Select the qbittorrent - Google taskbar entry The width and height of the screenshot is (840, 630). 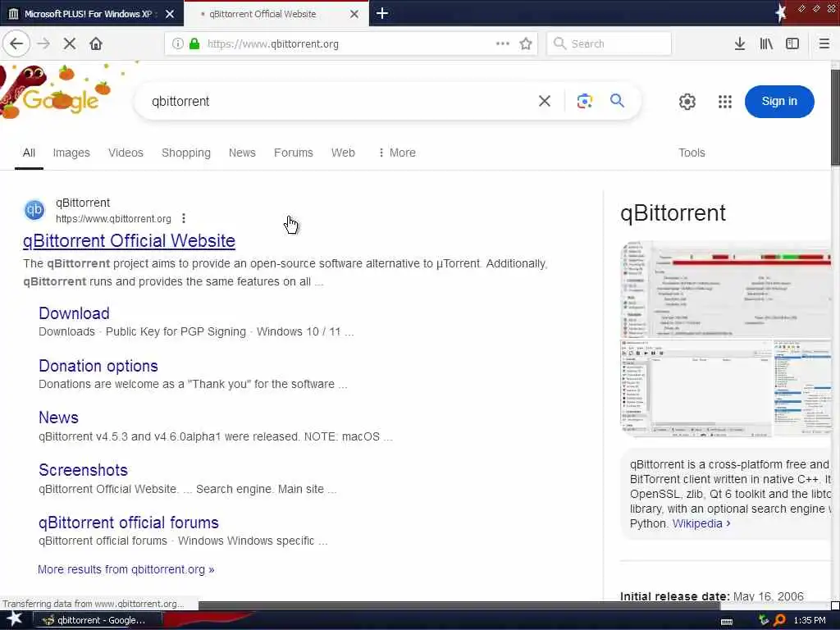[98, 620]
